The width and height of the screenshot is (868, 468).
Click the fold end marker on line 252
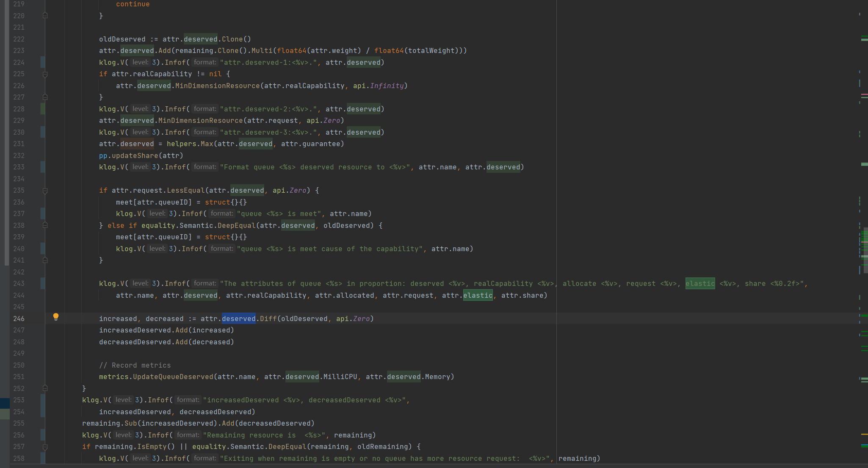click(45, 388)
